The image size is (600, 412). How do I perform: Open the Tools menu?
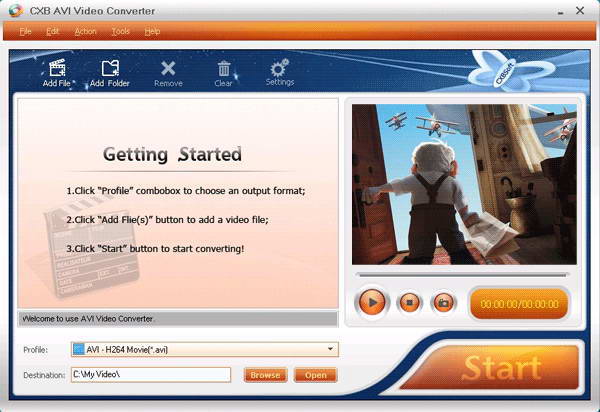coord(121,31)
